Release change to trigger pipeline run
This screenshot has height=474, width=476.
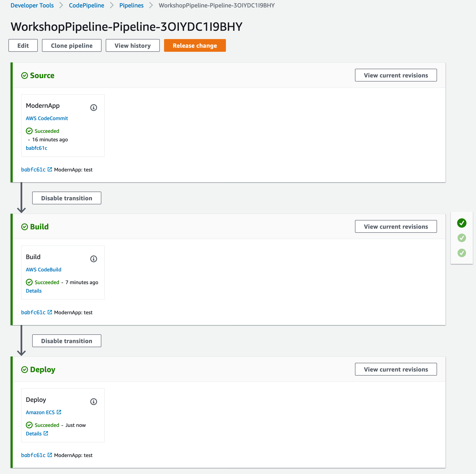[195, 45]
